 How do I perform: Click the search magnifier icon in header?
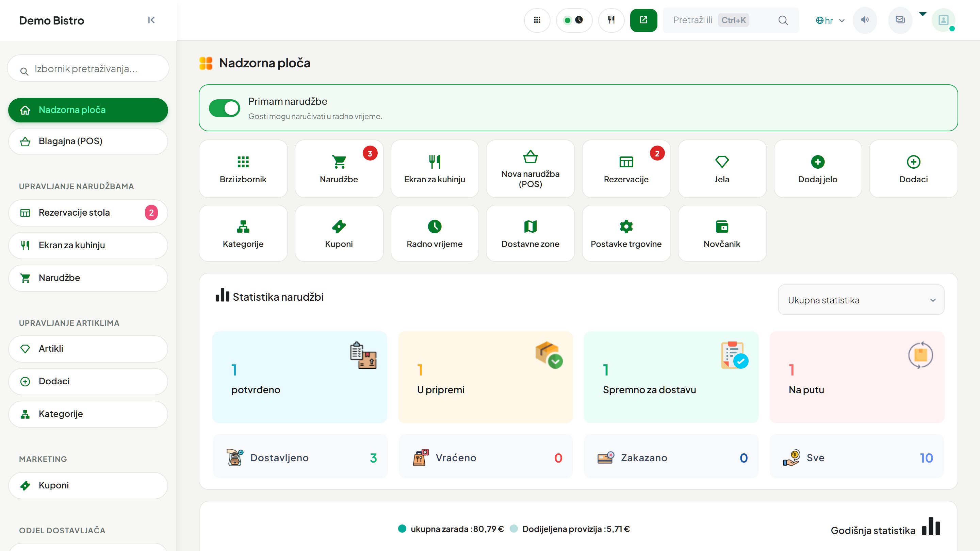(783, 20)
